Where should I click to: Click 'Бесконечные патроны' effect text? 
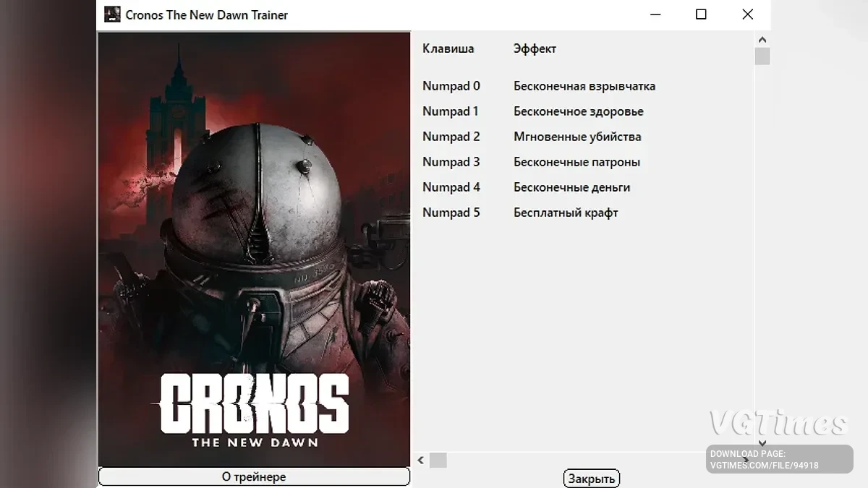point(576,162)
